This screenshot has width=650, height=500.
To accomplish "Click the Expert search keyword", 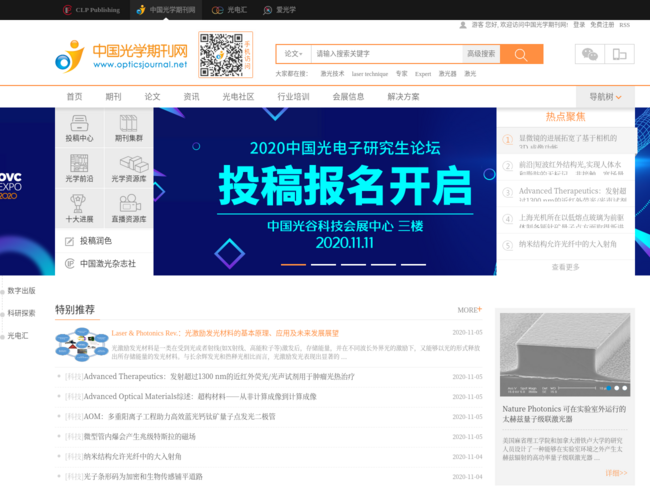I will coord(423,74).
